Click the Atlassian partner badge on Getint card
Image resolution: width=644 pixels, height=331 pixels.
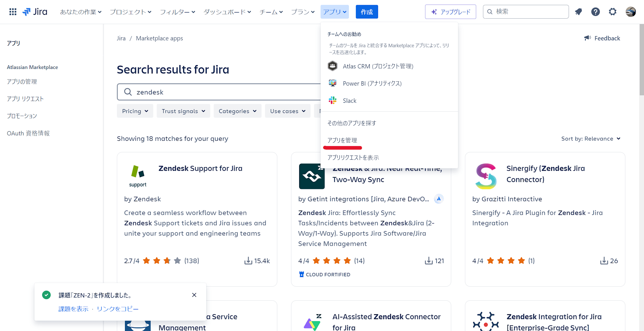pos(439,199)
